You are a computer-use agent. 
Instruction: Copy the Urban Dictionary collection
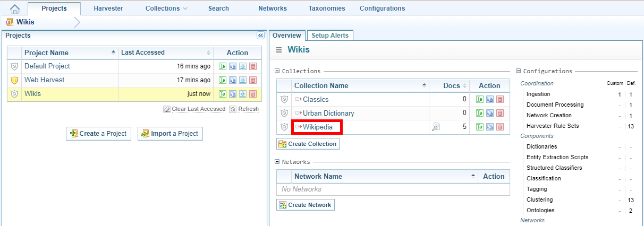pos(490,113)
